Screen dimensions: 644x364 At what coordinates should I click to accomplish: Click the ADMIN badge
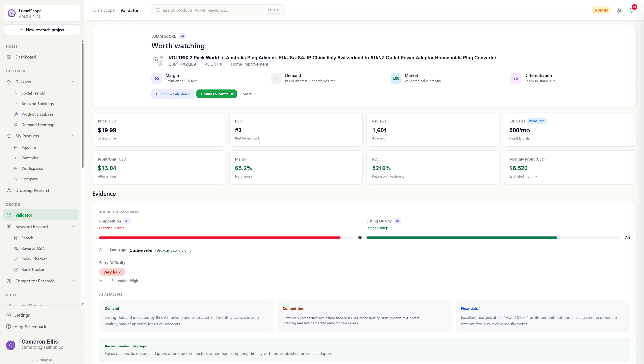point(601,10)
